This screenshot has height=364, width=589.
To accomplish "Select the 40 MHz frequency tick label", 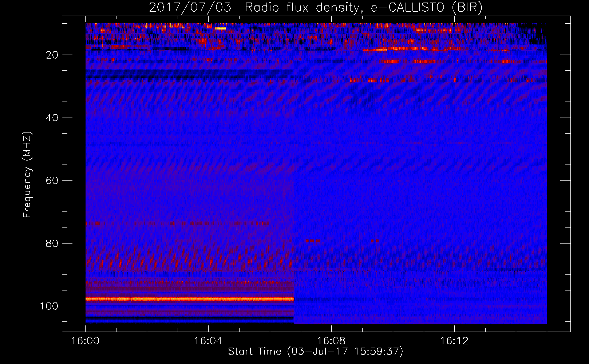I will [x=52, y=118].
